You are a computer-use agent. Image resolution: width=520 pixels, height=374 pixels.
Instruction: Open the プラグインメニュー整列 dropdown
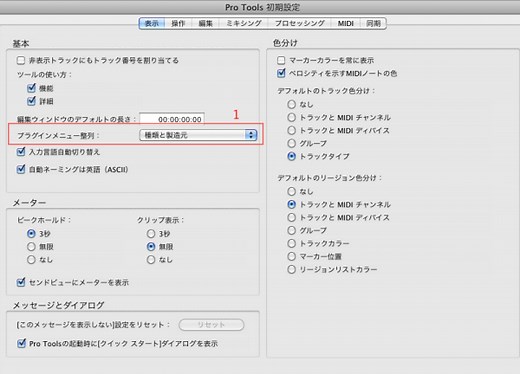pyautogui.click(x=198, y=135)
